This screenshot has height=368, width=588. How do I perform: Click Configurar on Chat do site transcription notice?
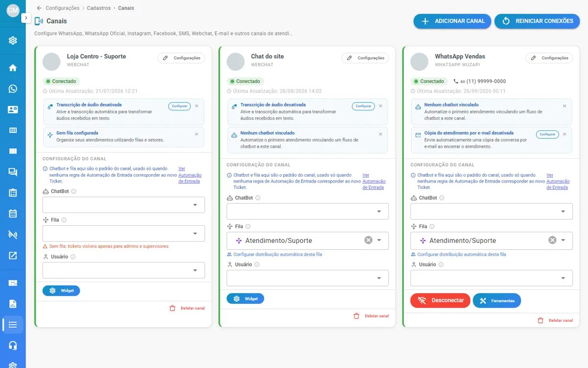(x=363, y=106)
